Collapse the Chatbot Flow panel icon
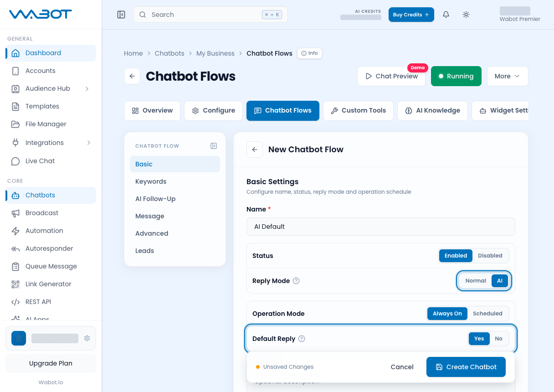554x392 pixels. pyautogui.click(x=214, y=146)
